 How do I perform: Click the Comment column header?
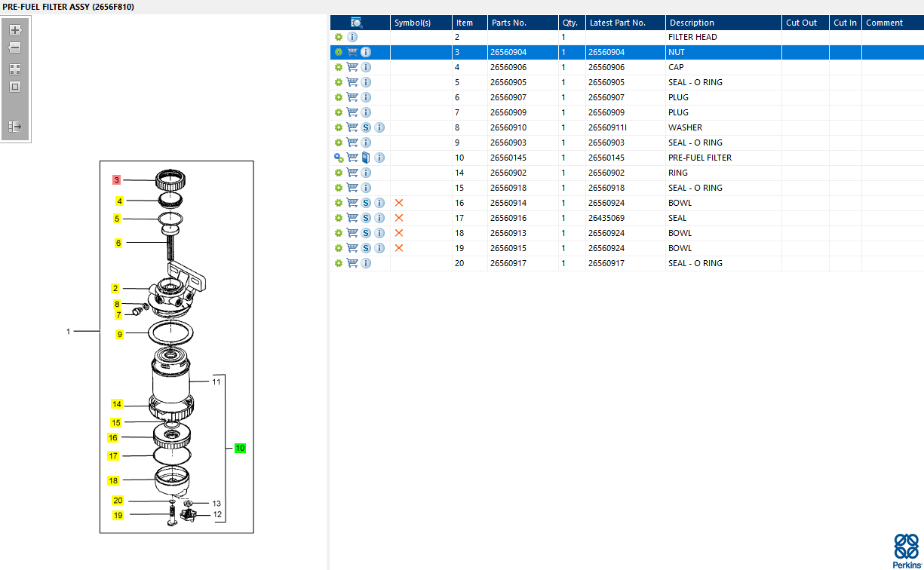[892, 23]
